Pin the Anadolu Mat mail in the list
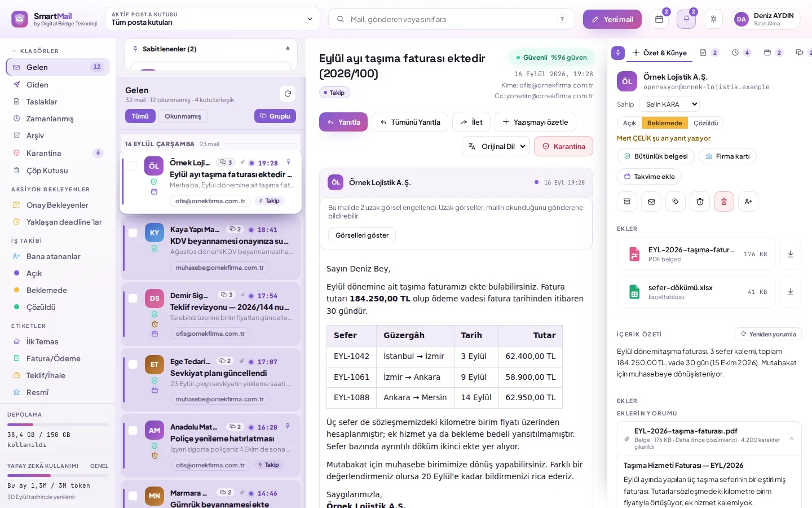The height and width of the screenshot is (508, 812). pos(288,427)
